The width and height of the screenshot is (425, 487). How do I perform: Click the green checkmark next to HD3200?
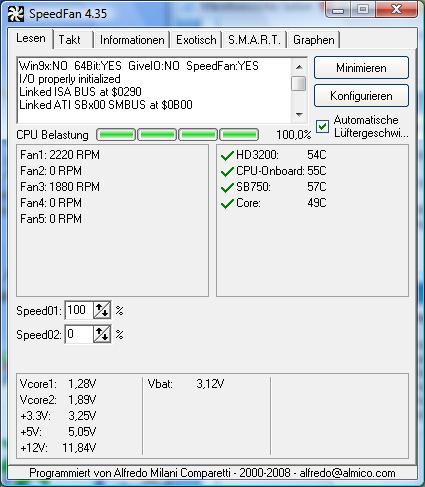click(227, 155)
